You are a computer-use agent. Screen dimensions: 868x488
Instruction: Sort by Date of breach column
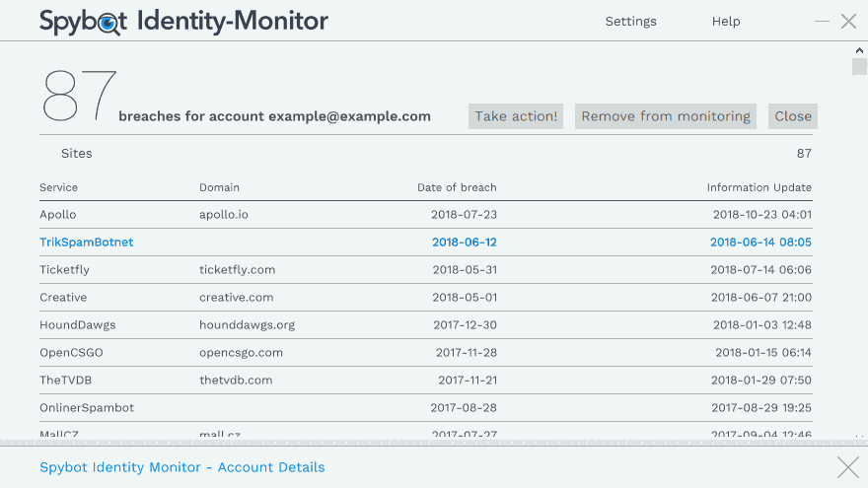(x=457, y=187)
